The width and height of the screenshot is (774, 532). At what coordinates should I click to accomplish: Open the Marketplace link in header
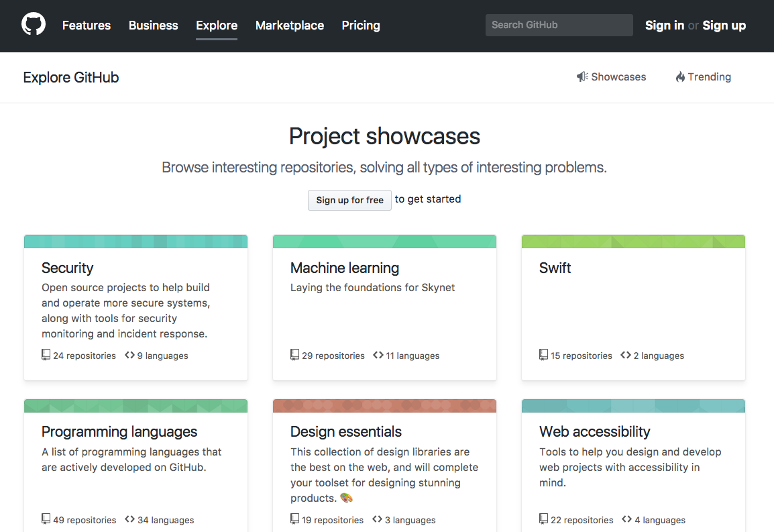tap(290, 25)
